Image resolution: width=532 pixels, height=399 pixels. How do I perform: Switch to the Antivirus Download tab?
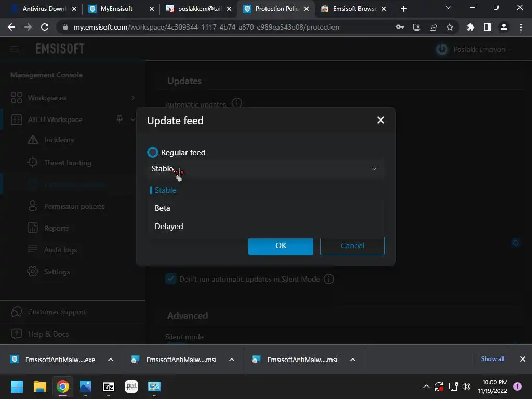point(43,9)
